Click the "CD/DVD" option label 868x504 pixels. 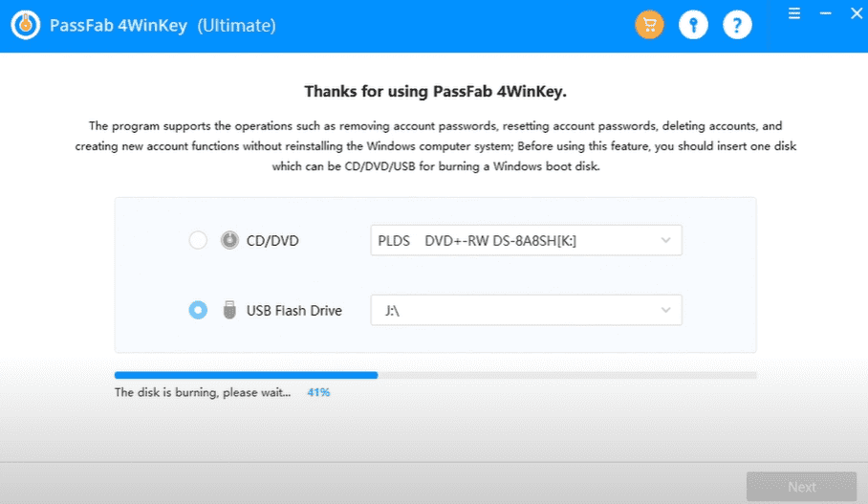(272, 241)
